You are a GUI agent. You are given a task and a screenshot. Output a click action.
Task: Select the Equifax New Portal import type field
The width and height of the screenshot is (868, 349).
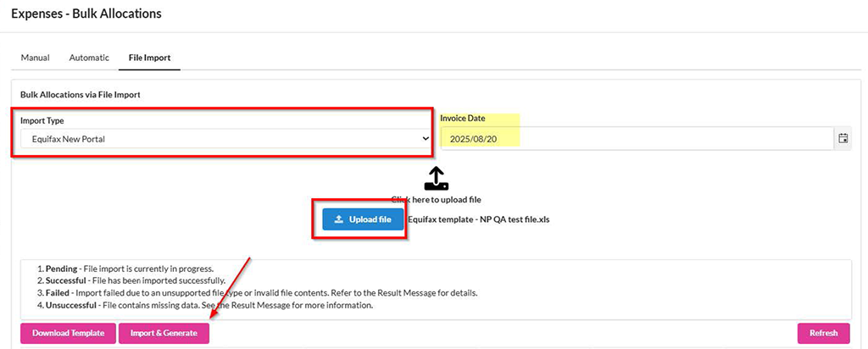point(220,139)
